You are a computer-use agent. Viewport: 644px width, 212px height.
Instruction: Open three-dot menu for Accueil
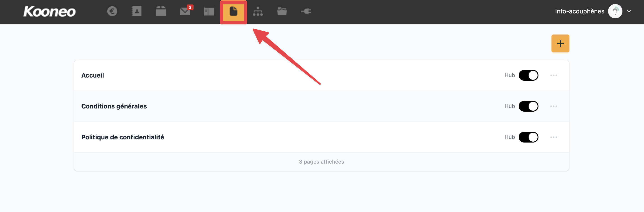554,75
